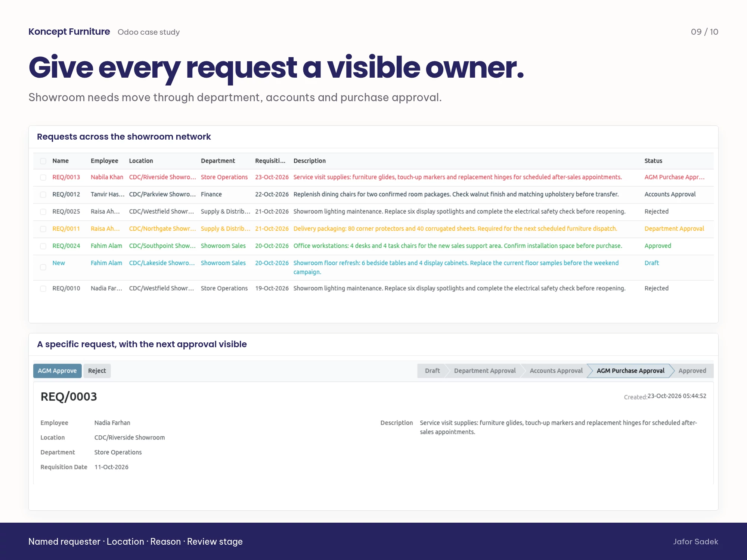The image size is (747, 560).
Task: Click the 'New' draft request name
Action: [59, 263]
